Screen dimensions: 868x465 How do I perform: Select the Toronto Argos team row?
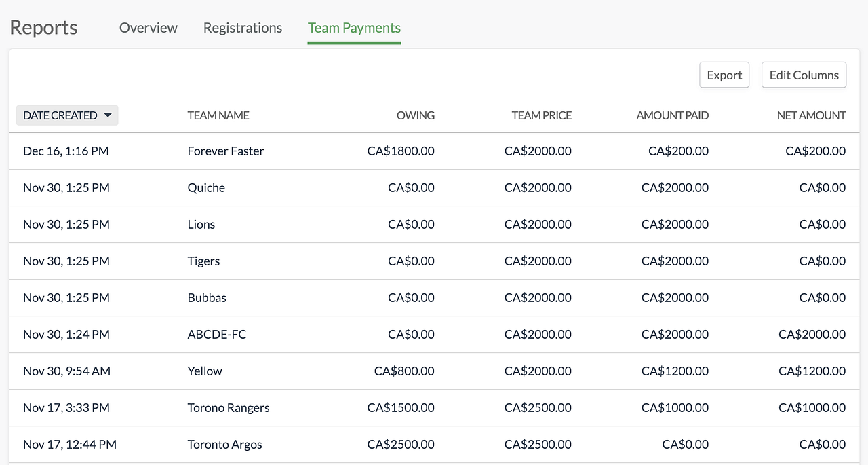[x=224, y=445]
